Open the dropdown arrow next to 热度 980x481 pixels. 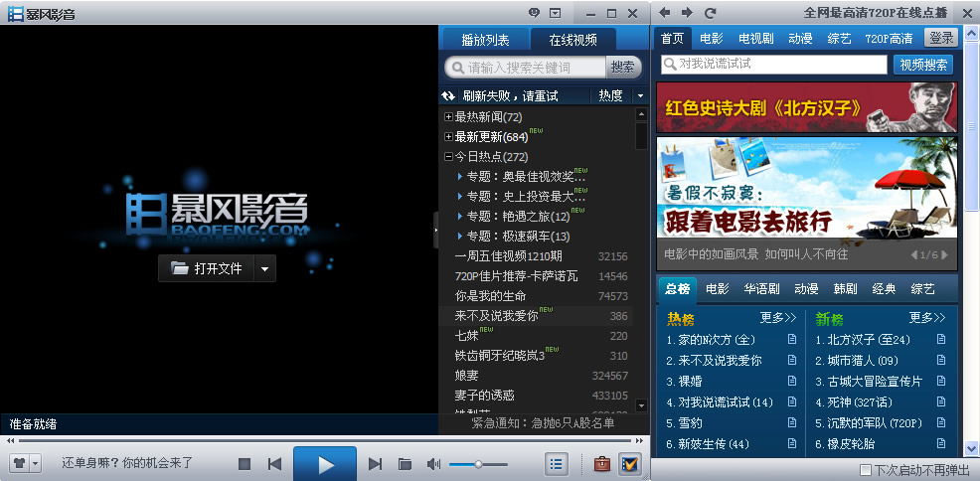click(640, 96)
